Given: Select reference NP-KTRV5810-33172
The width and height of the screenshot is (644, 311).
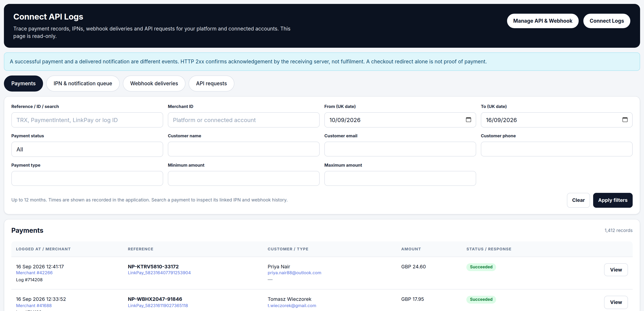Looking at the screenshot, I should (x=153, y=266).
